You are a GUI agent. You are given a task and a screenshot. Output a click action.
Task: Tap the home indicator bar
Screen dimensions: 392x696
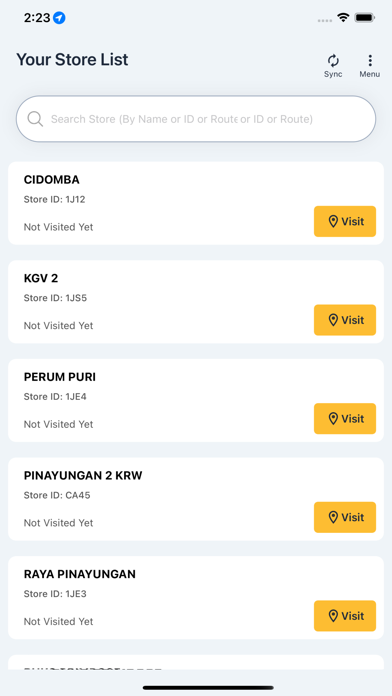[x=208, y=688]
